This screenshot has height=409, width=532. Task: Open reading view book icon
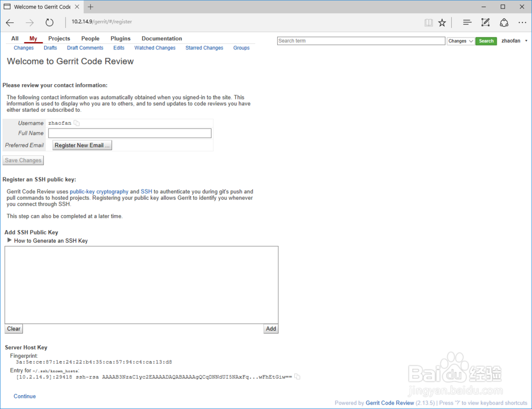[x=428, y=23]
